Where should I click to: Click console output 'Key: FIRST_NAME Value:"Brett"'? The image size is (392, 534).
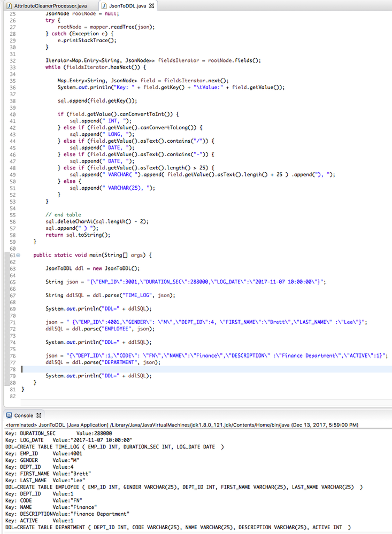tap(48, 474)
